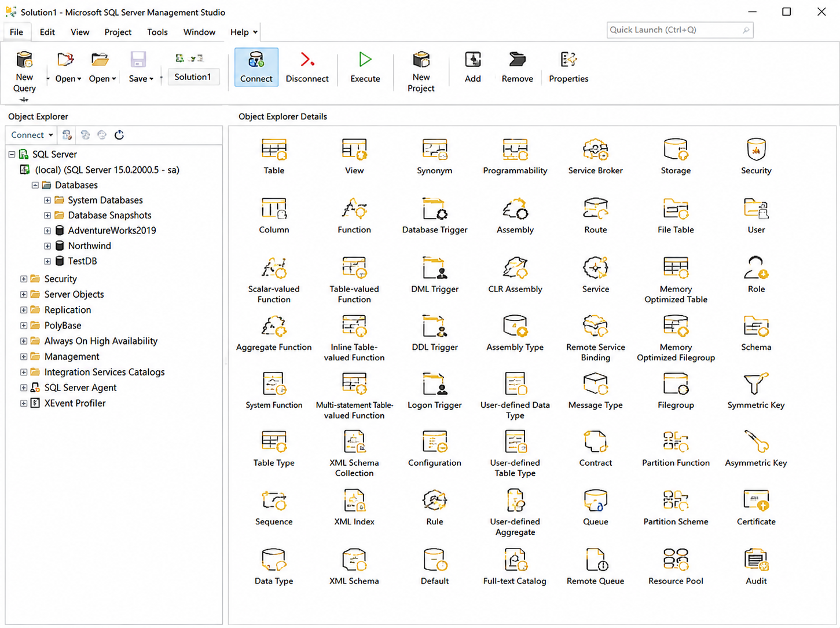The height and width of the screenshot is (628, 840).
Task: Open the Save dropdown arrow
Action: coord(151,79)
